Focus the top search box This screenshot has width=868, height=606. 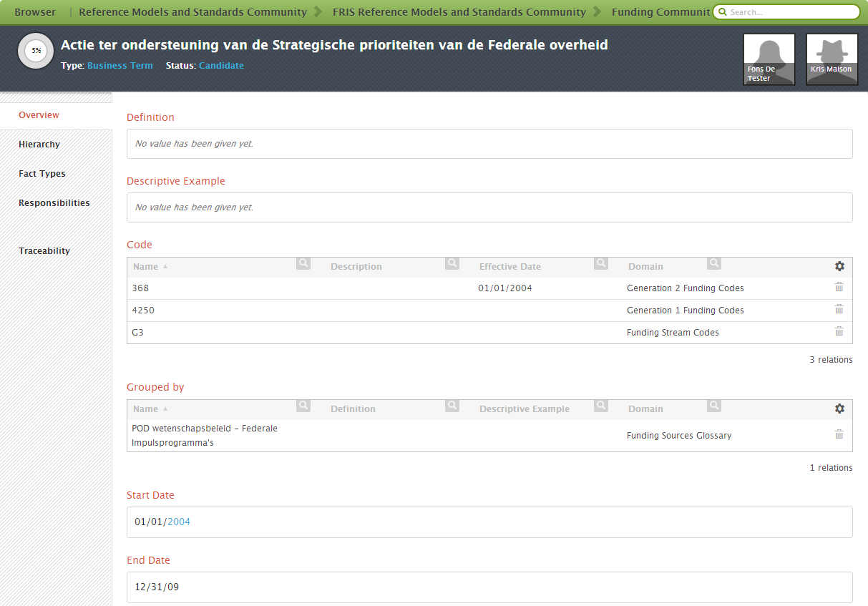(x=786, y=12)
